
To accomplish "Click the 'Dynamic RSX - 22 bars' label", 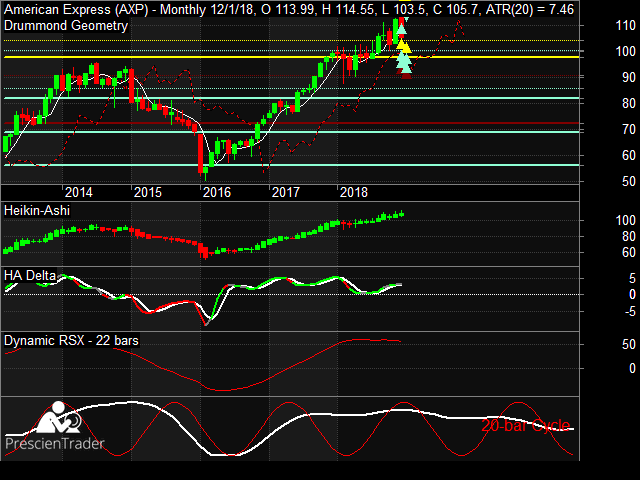I will tap(71, 340).
